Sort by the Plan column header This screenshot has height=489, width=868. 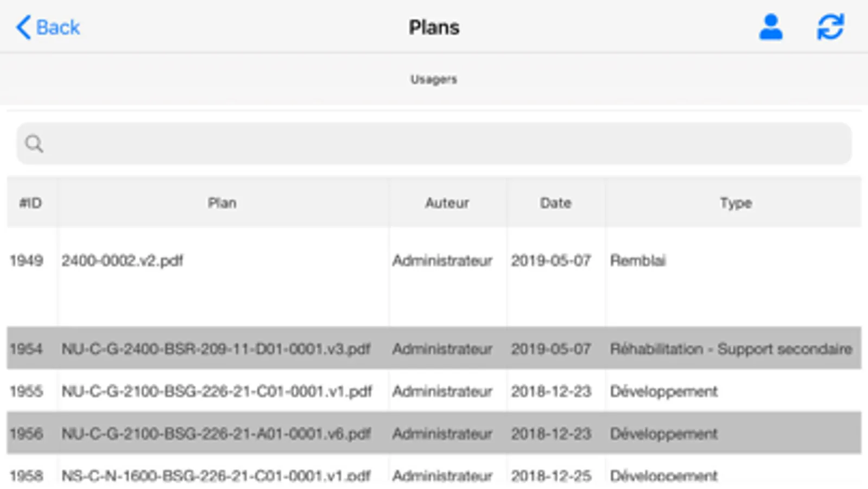222,202
